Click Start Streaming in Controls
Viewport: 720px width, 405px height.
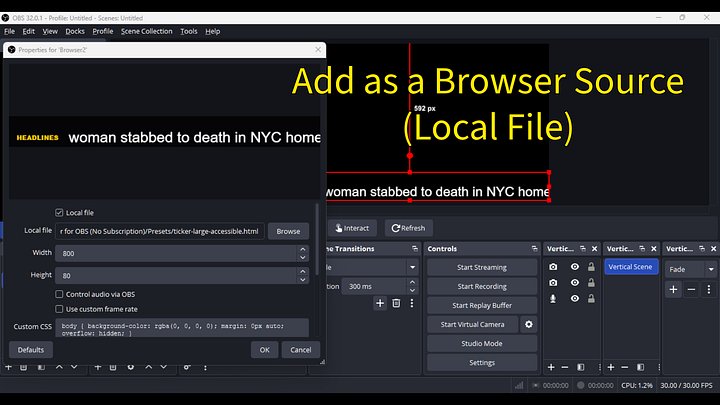click(x=482, y=267)
